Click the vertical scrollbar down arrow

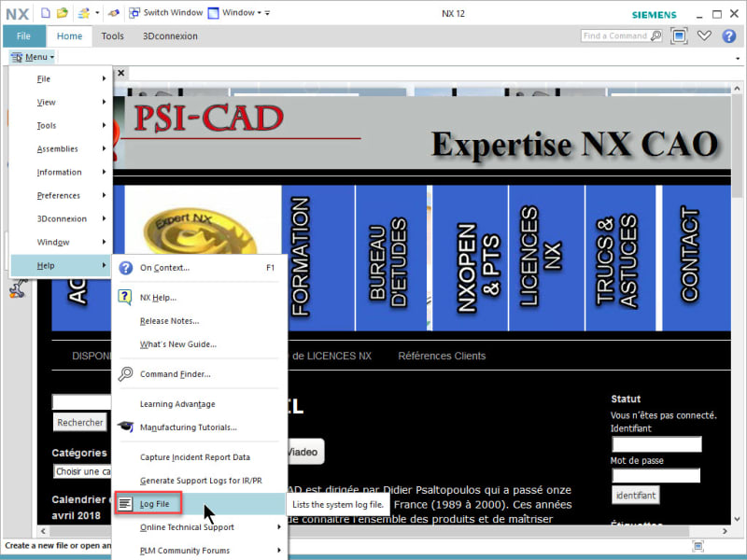[737, 519]
